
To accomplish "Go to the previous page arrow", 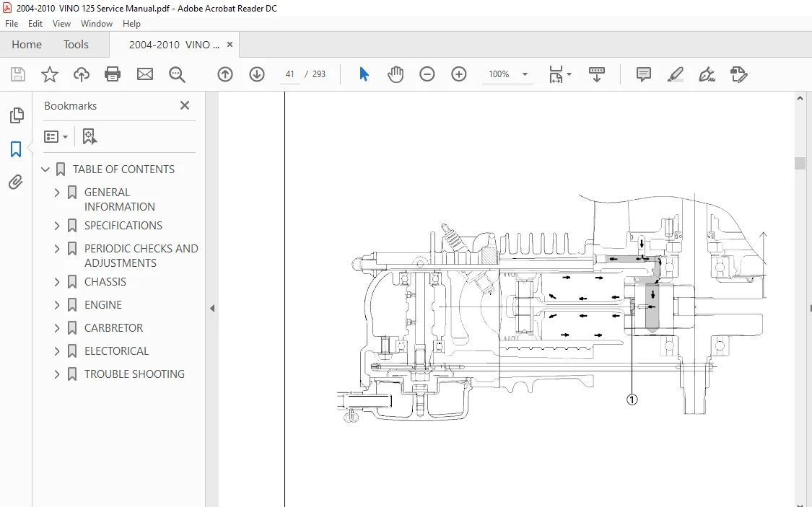I will point(225,74).
